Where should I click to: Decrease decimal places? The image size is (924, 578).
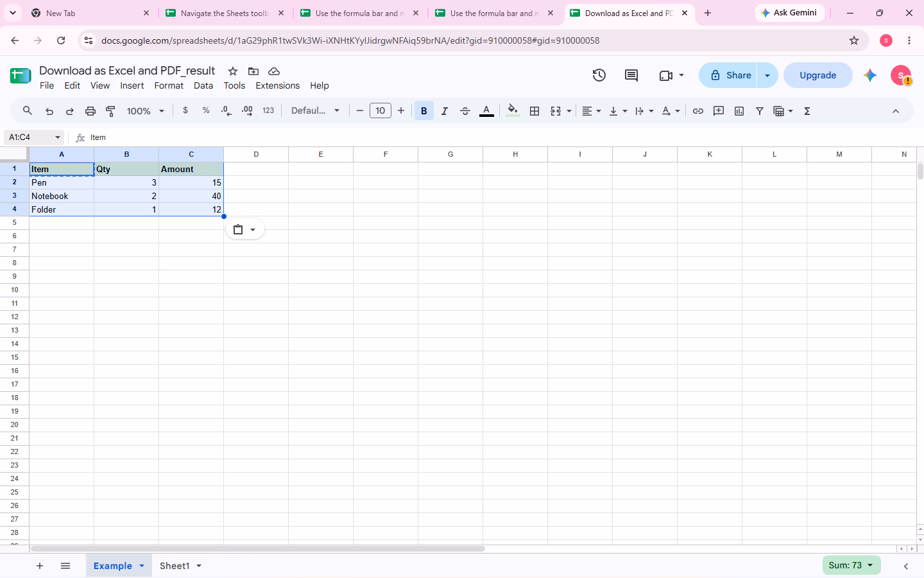pyautogui.click(x=226, y=110)
